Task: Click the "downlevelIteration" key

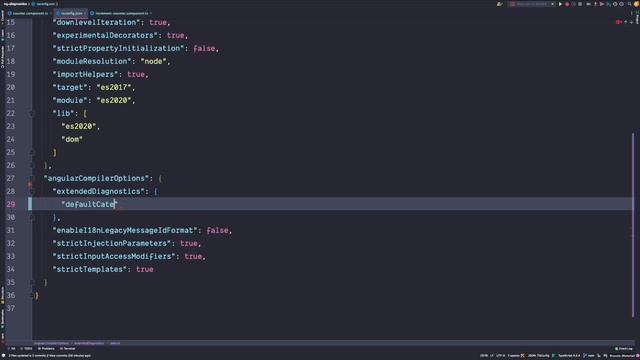Action: click(x=96, y=22)
